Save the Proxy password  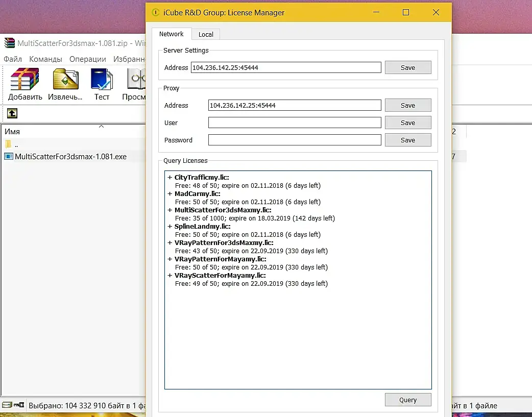pos(408,140)
